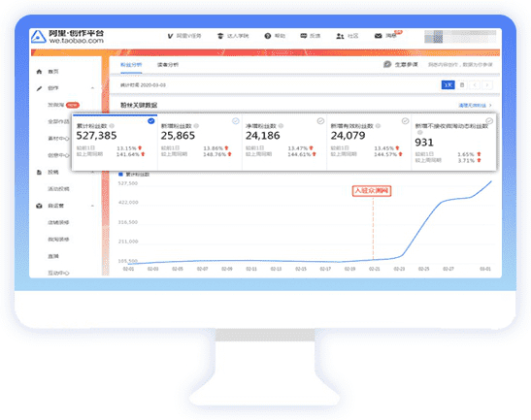Open the envelope messages icon
Screen dimensions: 531x420
click(379, 36)
